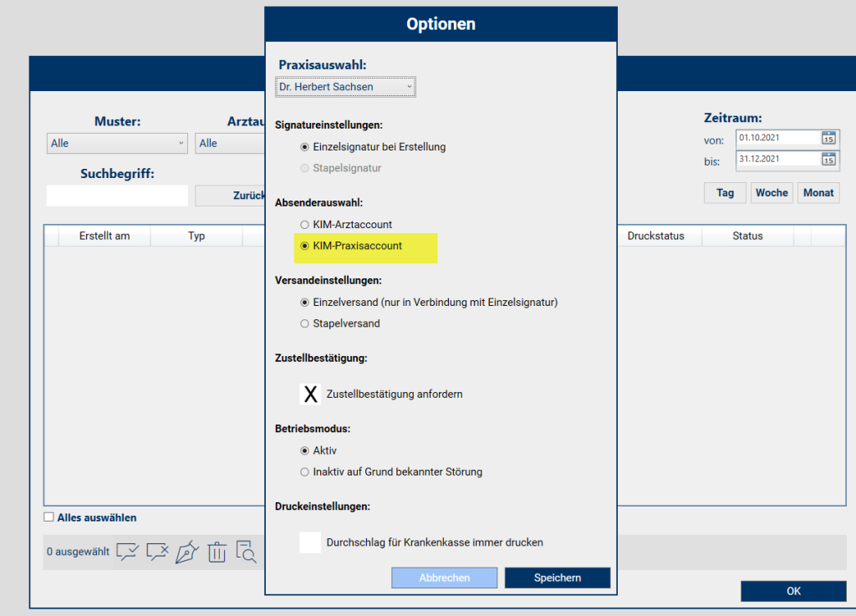Enable 'Durchschlag für Krankenkasse immer drucken'

pyautogui.click(x=310, y=542)
